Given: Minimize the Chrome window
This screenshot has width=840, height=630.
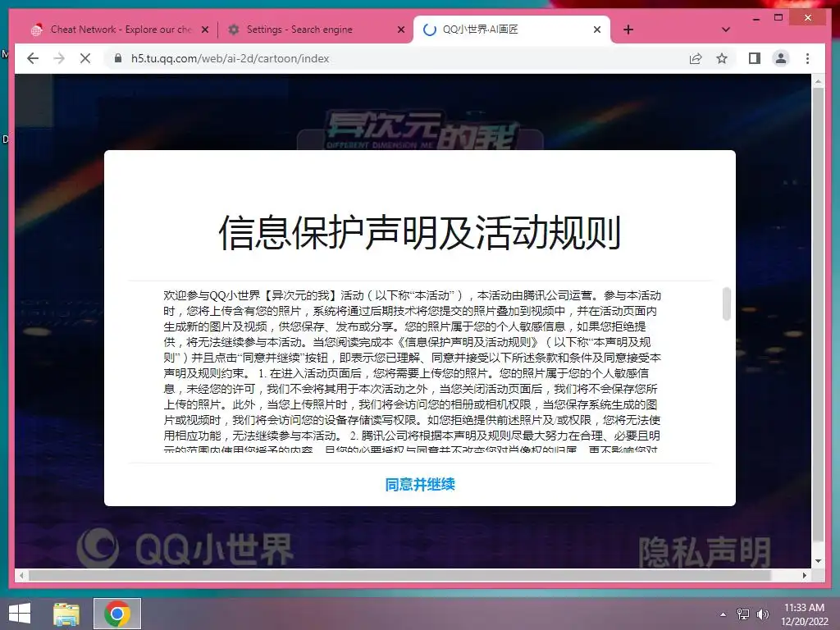Looking at the screenshot, I should (x=756, y=18).
